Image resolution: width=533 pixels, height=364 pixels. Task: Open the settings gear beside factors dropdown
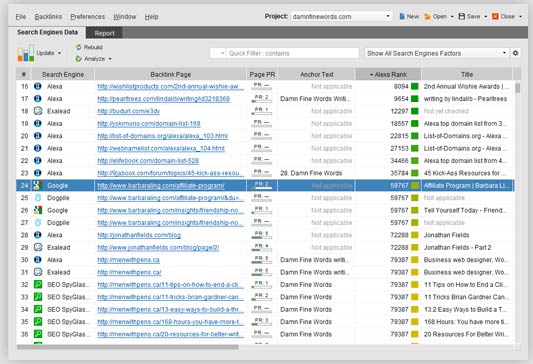pos(515,53)
